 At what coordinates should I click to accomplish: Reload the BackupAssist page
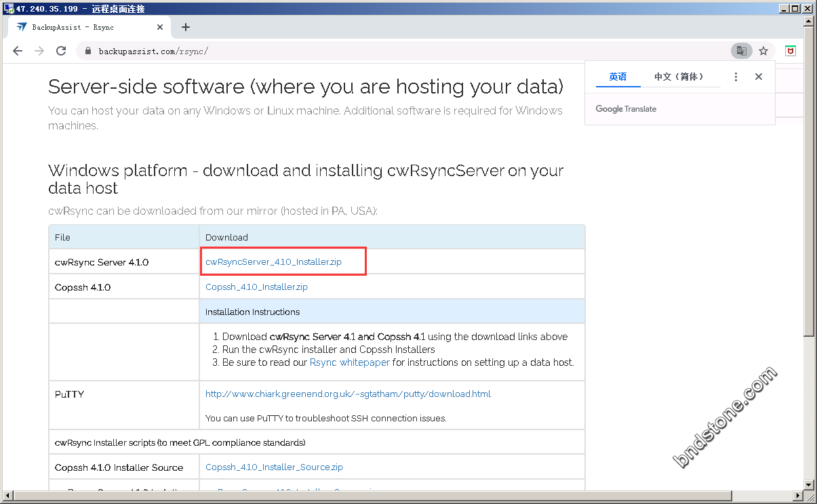point(61,51)
